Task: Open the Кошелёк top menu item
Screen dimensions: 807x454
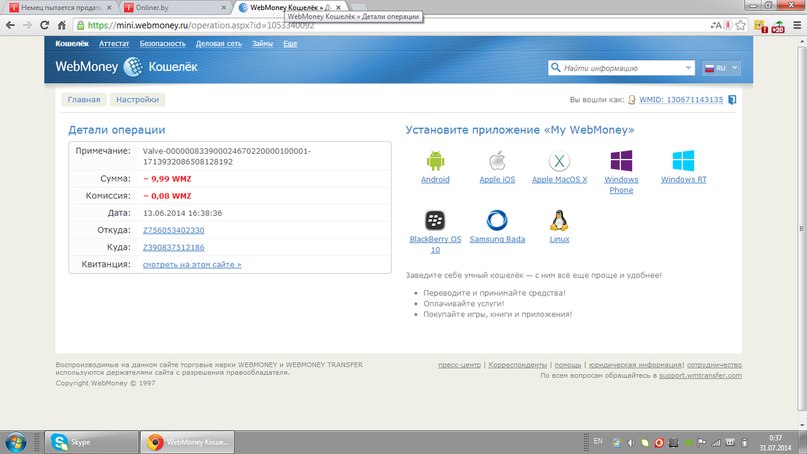Action: click(72, 44)
